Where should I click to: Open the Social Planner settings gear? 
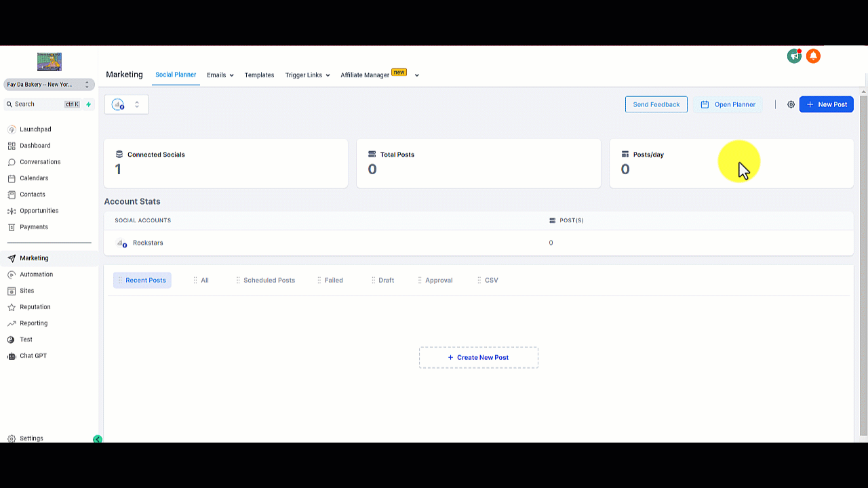(x=791, y=104)
